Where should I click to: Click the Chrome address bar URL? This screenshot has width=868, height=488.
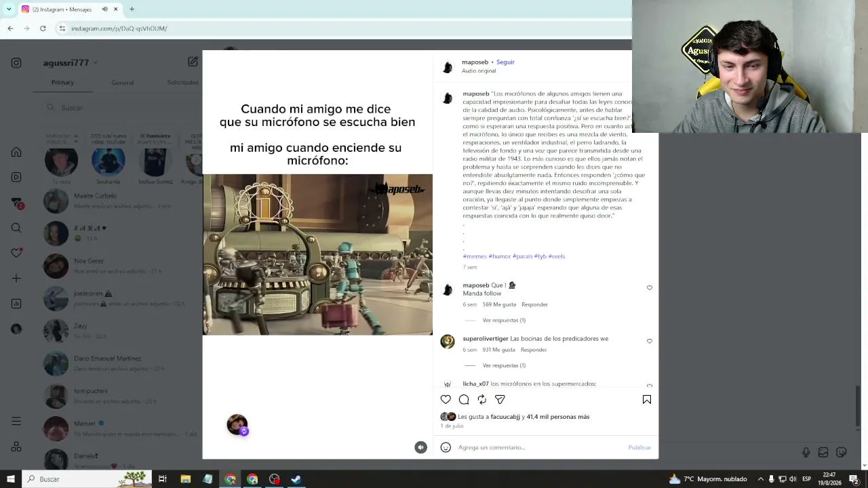coord(119,28)
